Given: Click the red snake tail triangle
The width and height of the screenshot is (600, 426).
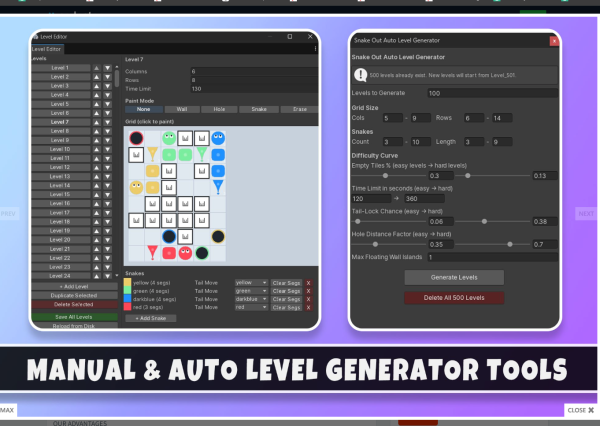Looking at the screenshot, I should point(152,253).
